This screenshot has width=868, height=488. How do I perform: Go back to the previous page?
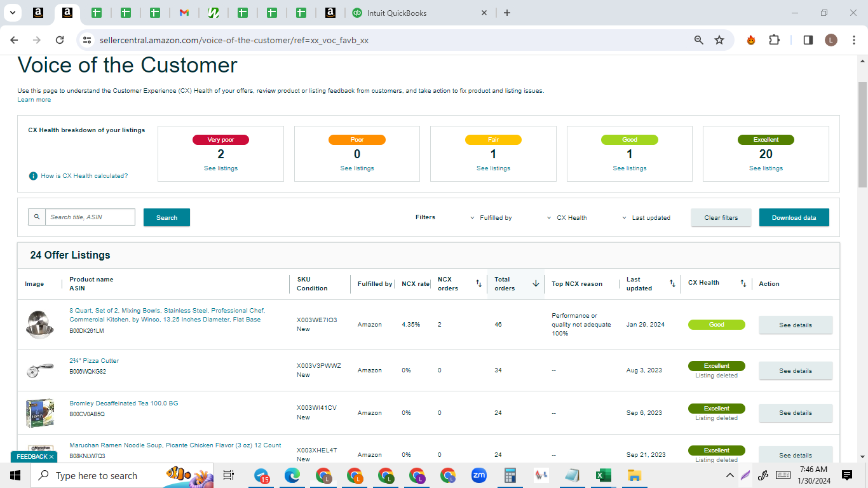[x=14, y=40]
